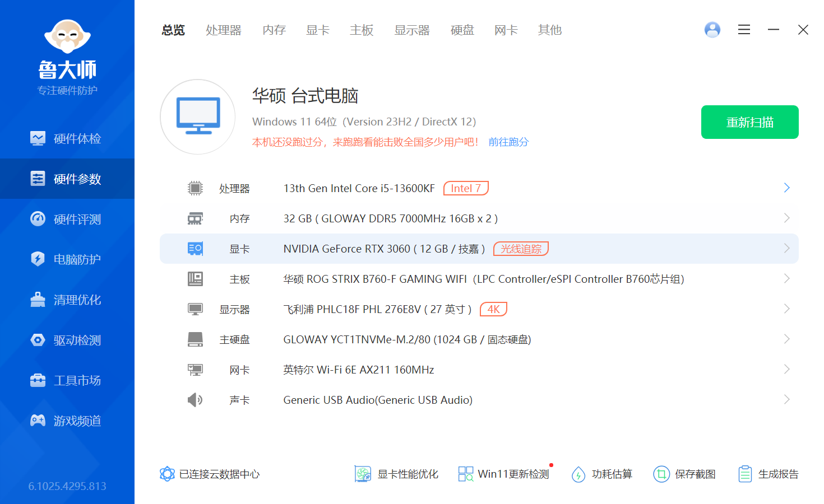Click the 保存截图 label
This screenshot has width=824, height=504.
coord(695,474)
